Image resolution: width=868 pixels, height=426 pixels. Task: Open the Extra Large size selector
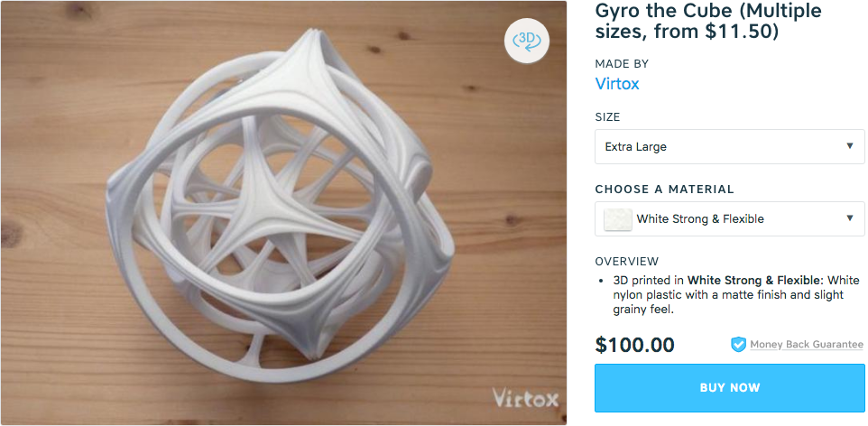730,147
